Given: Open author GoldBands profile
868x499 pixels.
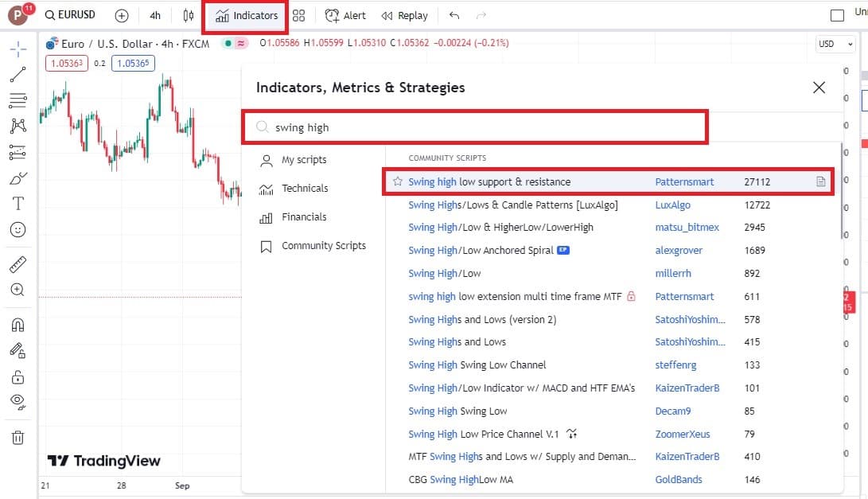Looking at the screenshot, I should click(x=679, y=480).
